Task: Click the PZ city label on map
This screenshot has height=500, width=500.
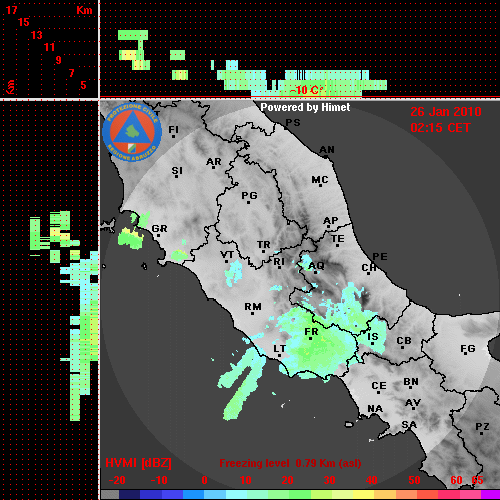Action: click(x=482, y=426)
